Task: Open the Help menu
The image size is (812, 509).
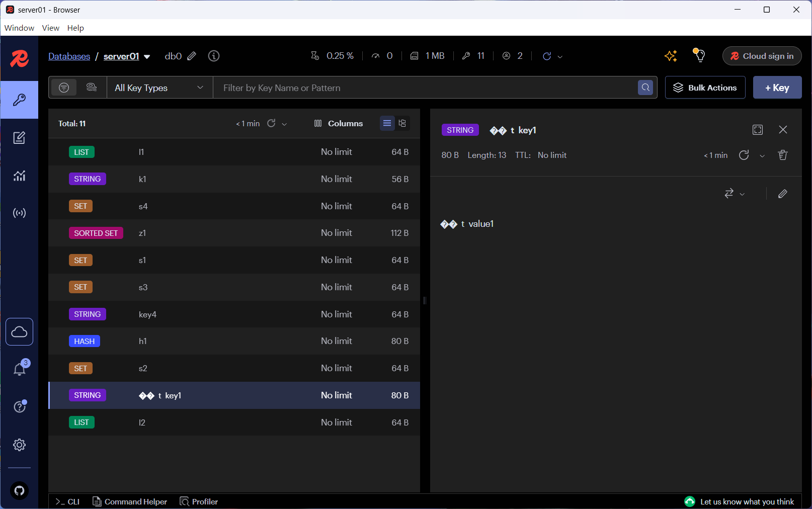Action: 75,28
